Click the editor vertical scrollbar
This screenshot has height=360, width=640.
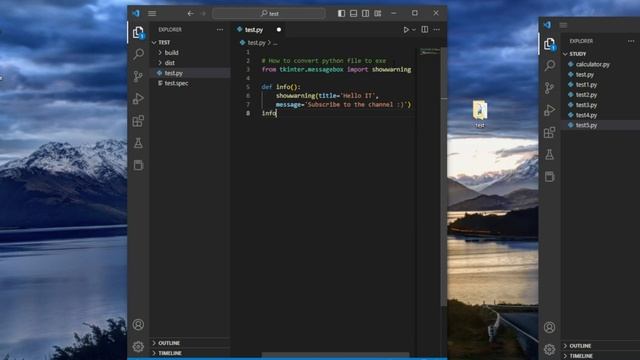point(444,176)
